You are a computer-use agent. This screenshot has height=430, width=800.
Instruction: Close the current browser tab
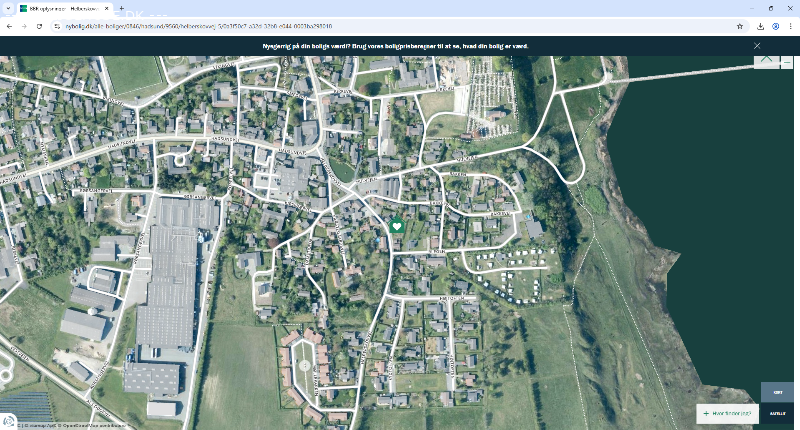[x=106, y=8]
